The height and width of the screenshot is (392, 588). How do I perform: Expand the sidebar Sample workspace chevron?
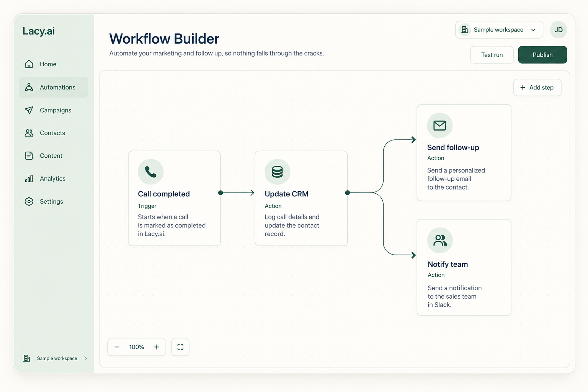click(86, 358)
